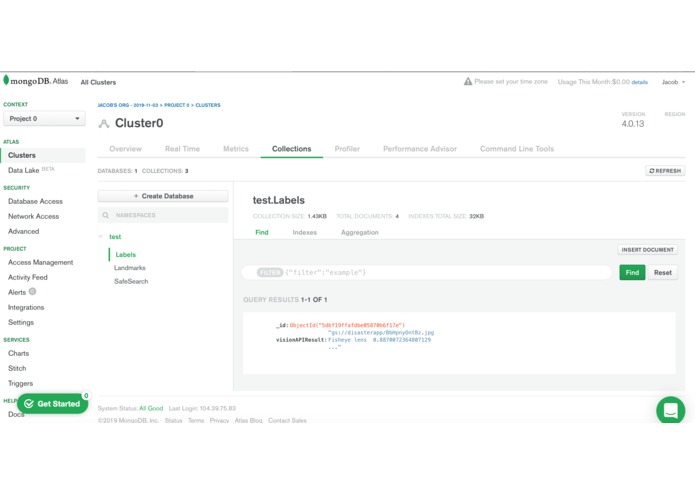The image size is (695, 494).
Task: Click the filter query input field
Action: [x=427, y=272]
